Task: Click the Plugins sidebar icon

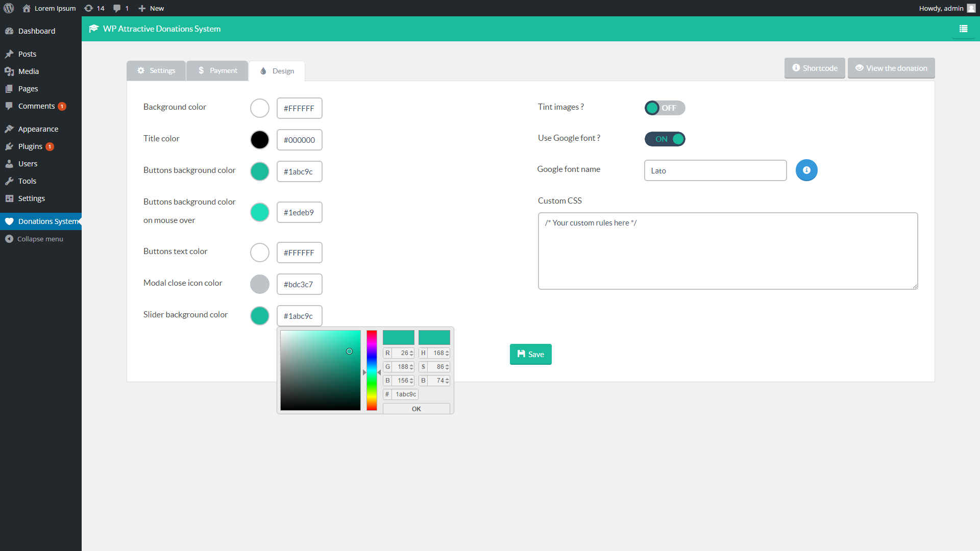Action: point(9,146)
